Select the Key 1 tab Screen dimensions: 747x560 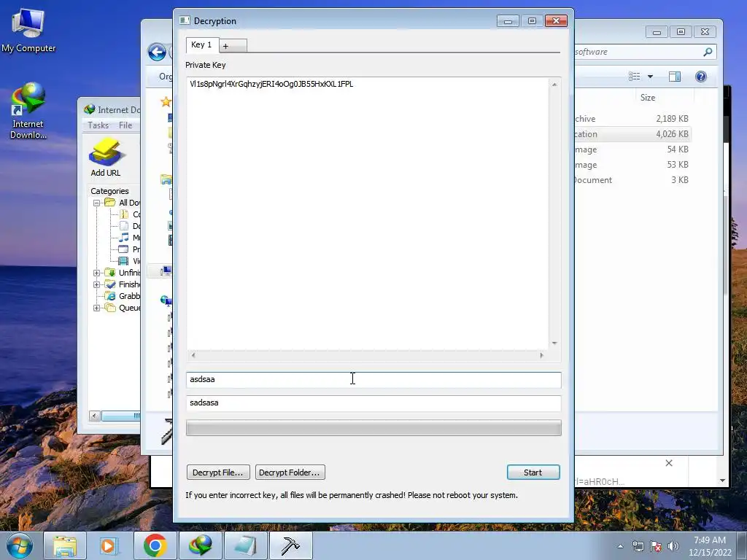tap(201, 44)
